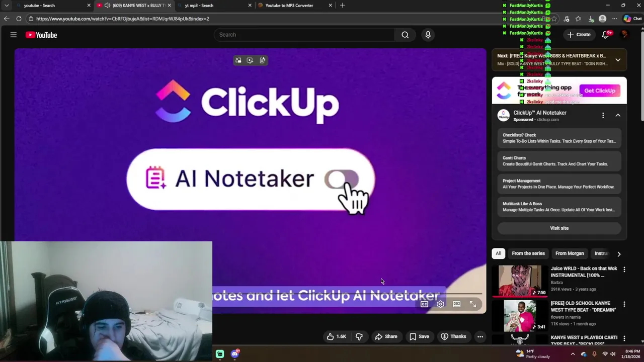Reload the current page
The width and height of the screenshot is (644, 362).
pos(19,19)
